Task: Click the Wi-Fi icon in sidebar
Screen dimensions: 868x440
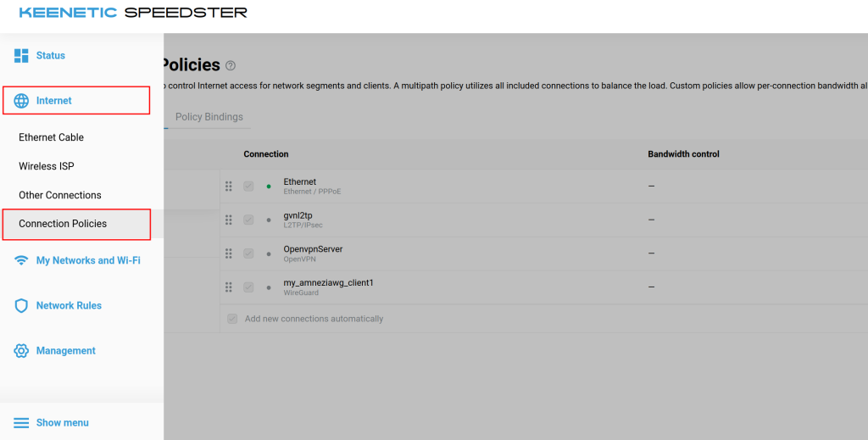Action: click(x=22, y=261)
